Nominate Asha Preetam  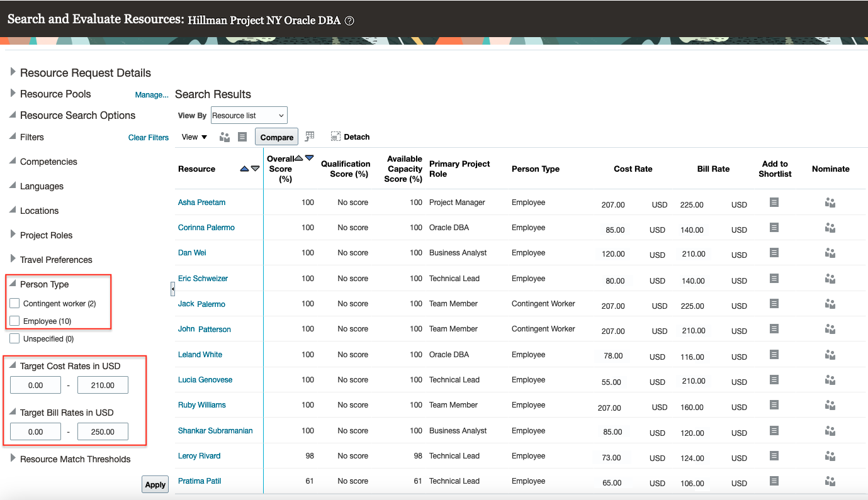830,203
